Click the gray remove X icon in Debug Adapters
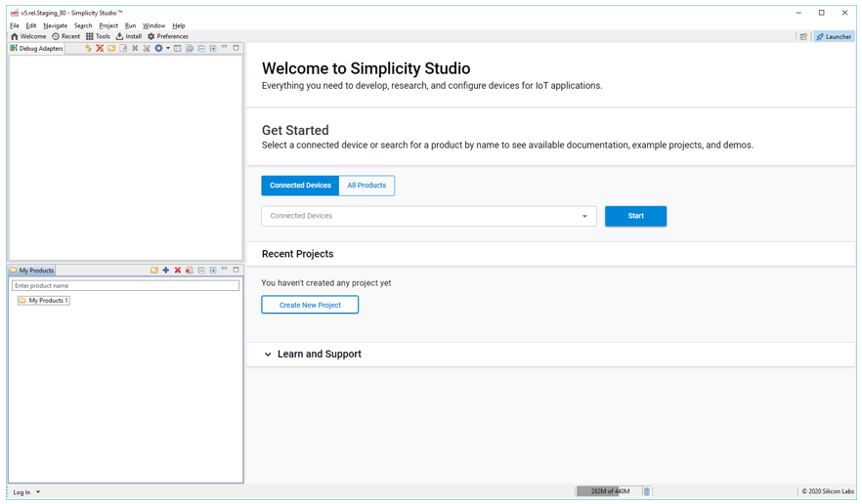862x504 pixels. coord(135,49)
